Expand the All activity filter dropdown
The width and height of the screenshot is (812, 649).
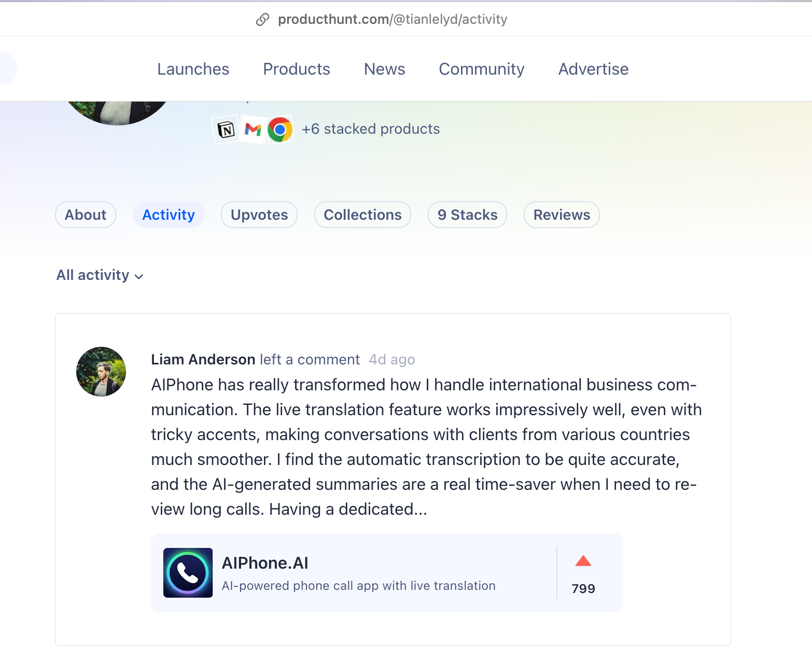coord(100,275)
